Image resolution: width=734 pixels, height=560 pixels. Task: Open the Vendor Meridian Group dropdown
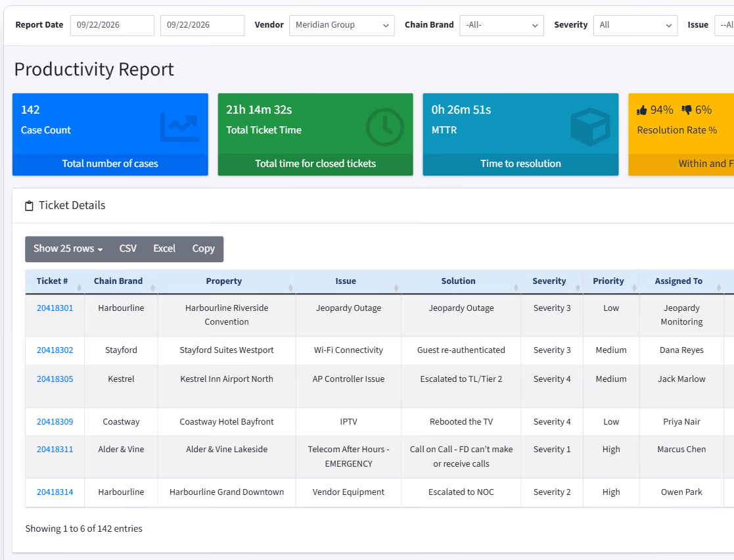[342, 25]
